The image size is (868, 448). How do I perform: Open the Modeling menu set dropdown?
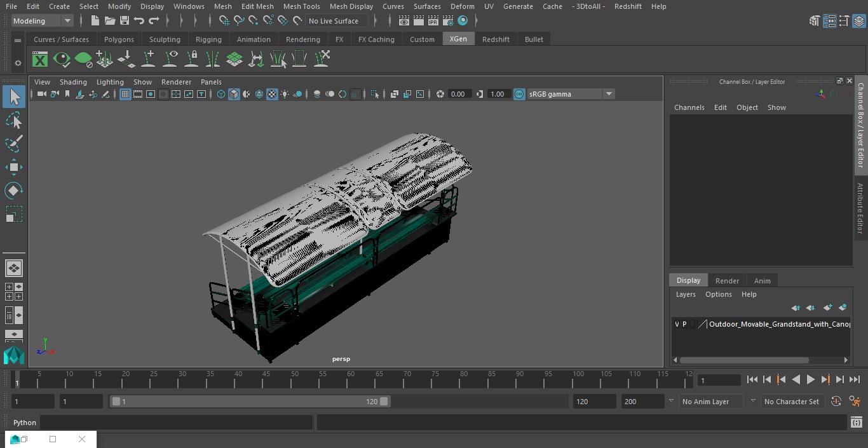pos(43,21)
